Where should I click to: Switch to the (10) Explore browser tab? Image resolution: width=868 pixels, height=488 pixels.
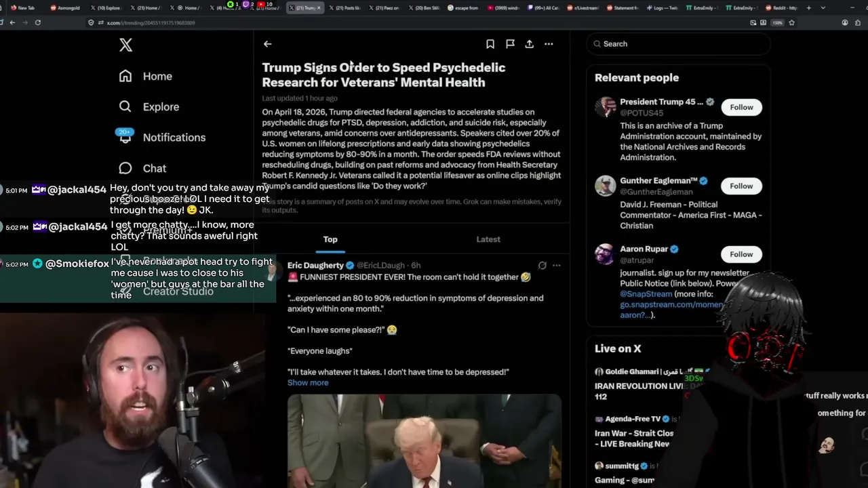[105, 7]
